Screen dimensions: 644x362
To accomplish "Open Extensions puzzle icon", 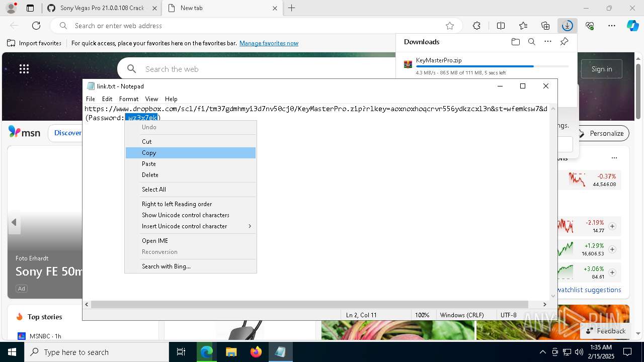I will [x=476, y=26].
